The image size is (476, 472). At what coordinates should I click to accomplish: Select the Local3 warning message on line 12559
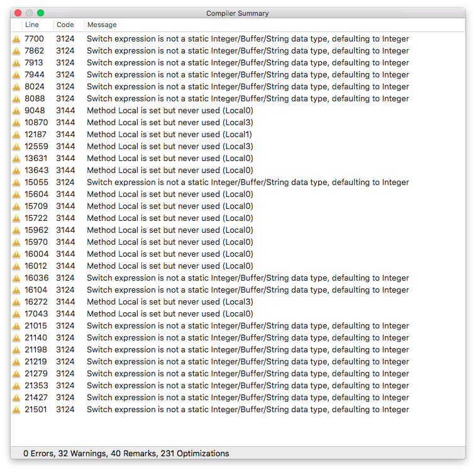click(170, 147)
